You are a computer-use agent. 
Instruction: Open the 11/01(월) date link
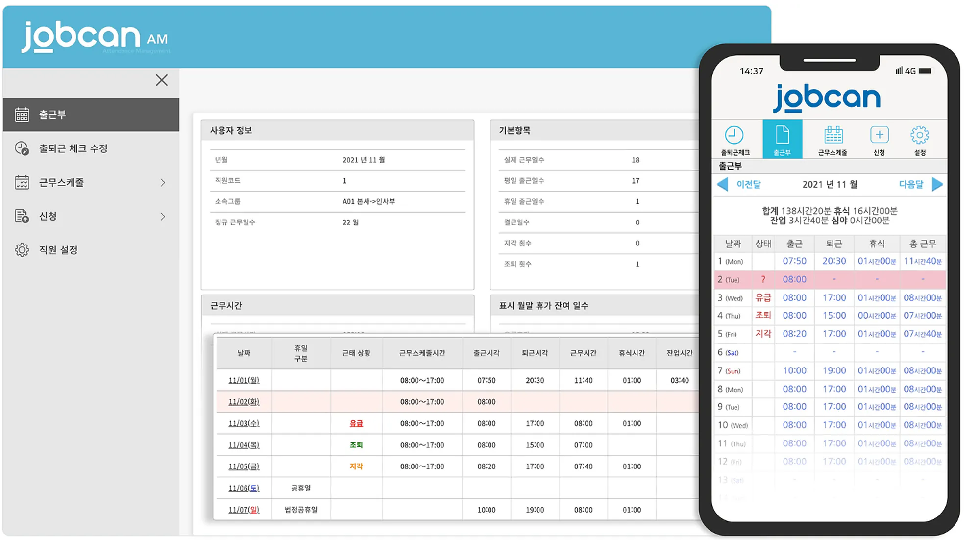pos(244,380)
